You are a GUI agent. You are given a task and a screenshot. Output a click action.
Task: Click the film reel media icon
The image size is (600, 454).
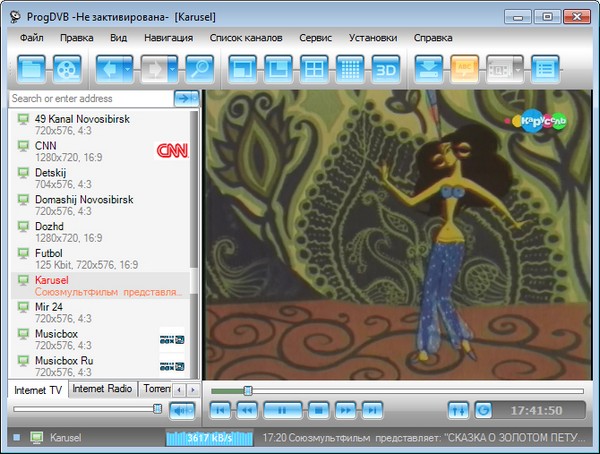click(67, 69)
